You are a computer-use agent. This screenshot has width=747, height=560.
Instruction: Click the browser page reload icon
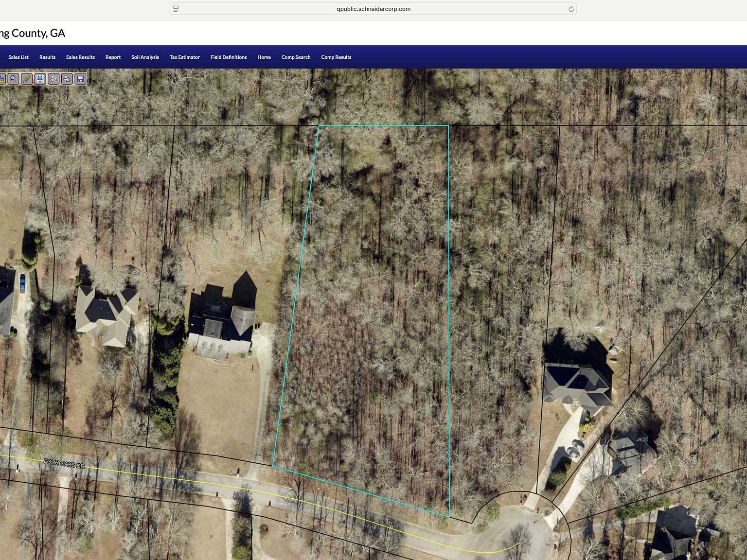(x=571, y=9)
